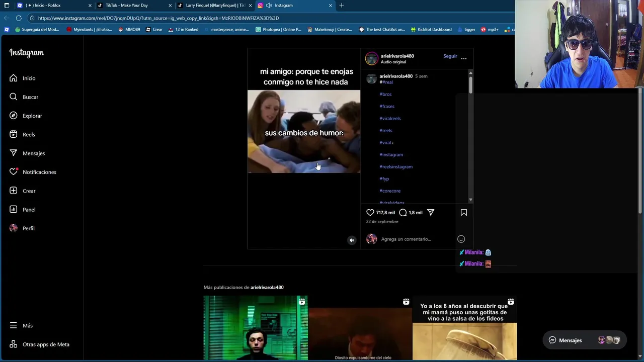This screenshot has width=644, height=362.
Task: Open the Buscar search icon in sidebar
Action: point(14,97)
